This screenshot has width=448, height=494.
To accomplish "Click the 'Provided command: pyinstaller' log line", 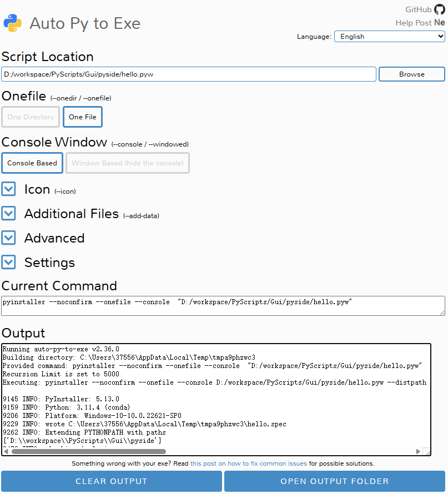I will [213, 366].
